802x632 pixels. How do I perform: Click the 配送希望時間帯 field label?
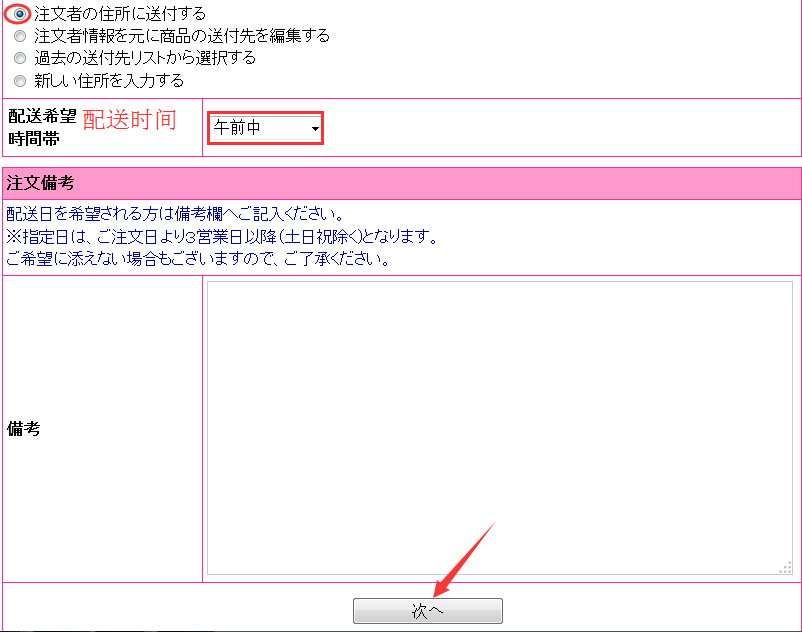(41, 127)
